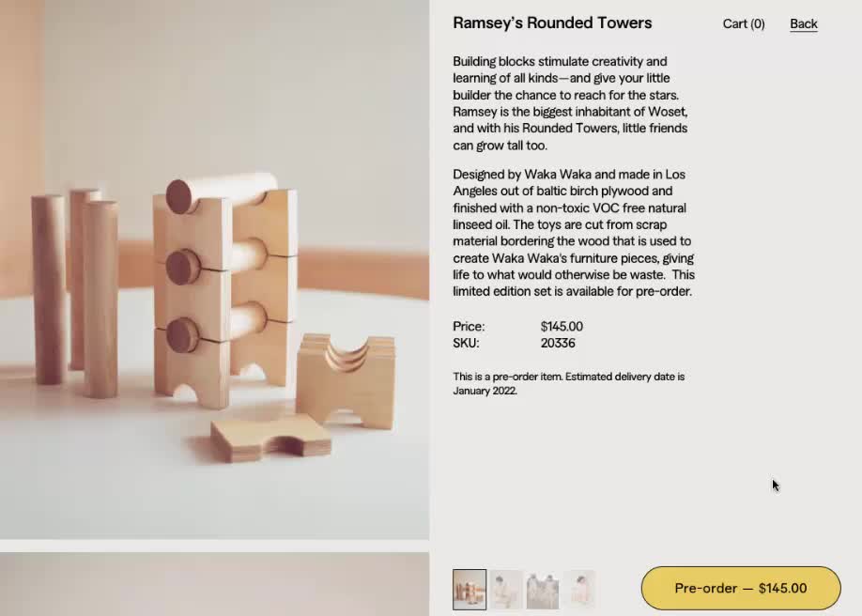Screen dimensions: 862x616
Task: Go back using the Back link
Action: (x=804, y=23)
